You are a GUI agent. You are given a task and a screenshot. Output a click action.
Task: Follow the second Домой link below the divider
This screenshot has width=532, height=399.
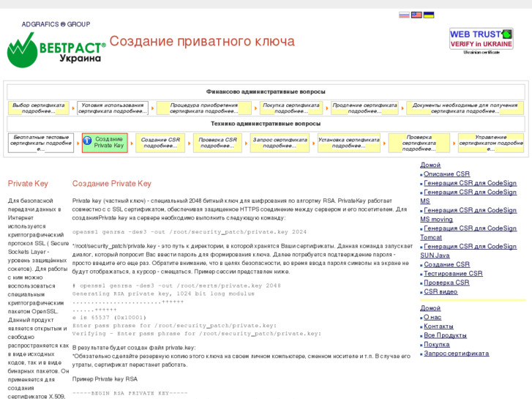430,308
